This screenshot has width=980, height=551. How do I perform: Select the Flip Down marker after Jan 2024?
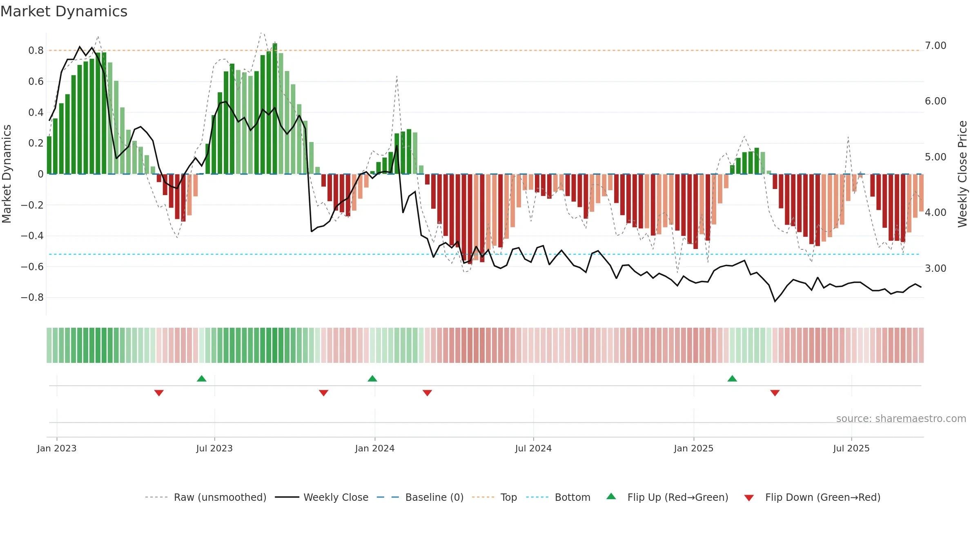[x=427, y=393]
